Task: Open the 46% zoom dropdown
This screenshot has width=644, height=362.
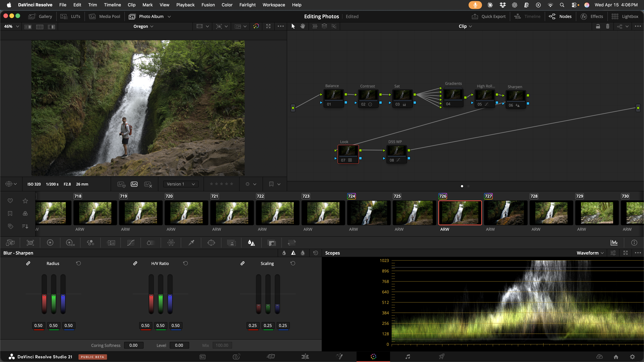Action: click(x=12, y=26)
